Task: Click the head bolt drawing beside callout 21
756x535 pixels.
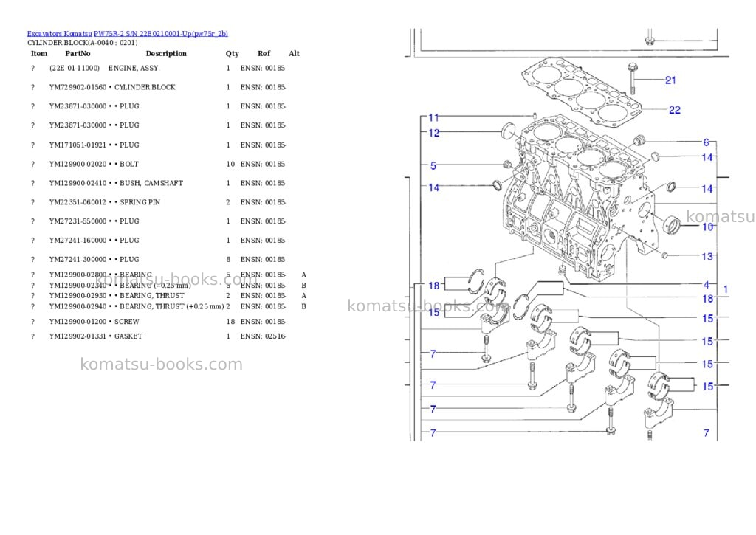Action: pos(633,77)
